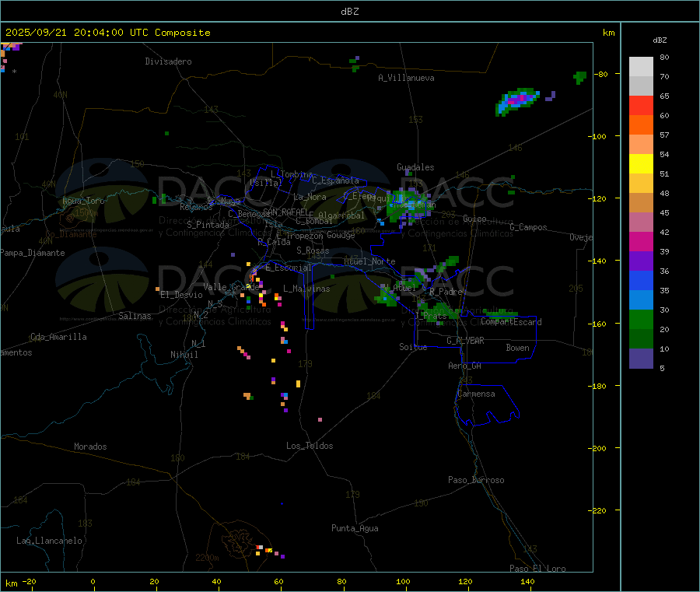The width and height of the screenshot is (700, 592).
Task: Click the 'Atuel_Norte' map label
Action: 369,261
